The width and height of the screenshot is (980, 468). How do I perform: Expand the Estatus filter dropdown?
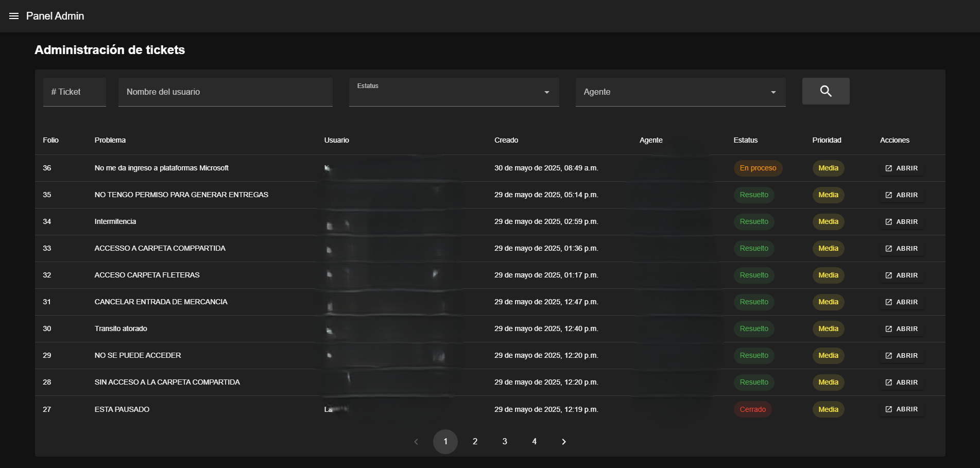click(454, 92)
